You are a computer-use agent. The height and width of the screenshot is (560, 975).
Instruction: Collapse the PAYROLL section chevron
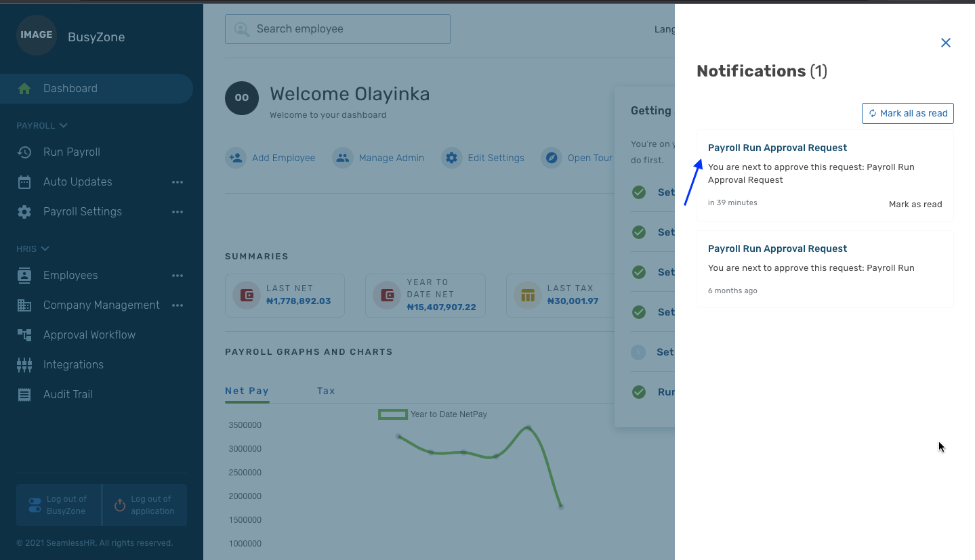tap(64, 125)
